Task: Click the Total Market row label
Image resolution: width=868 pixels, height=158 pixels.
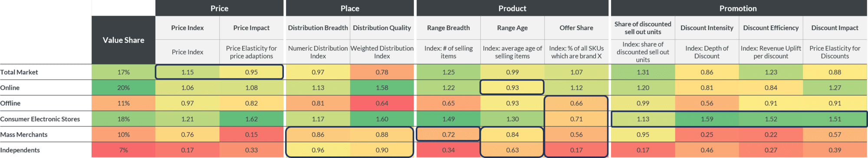Action: (19, 72)
